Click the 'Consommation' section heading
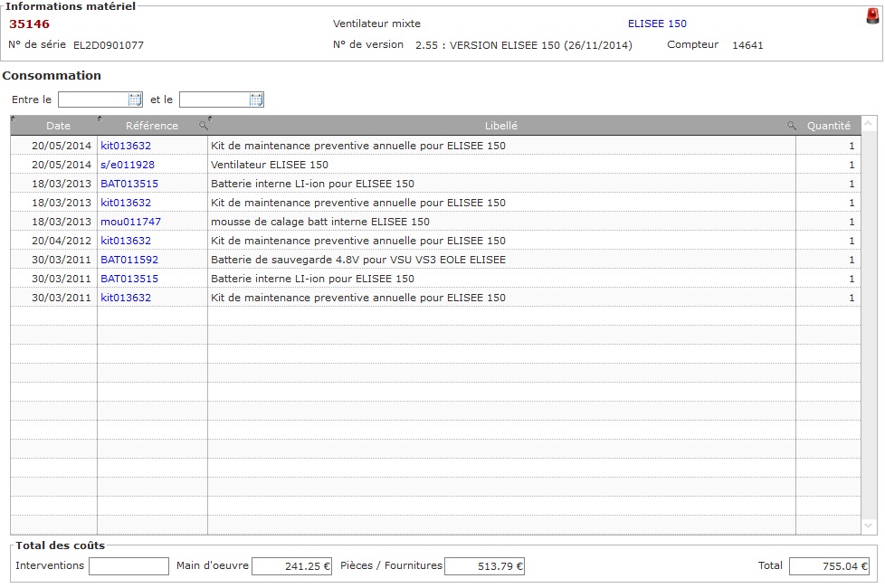 (52, 76)
